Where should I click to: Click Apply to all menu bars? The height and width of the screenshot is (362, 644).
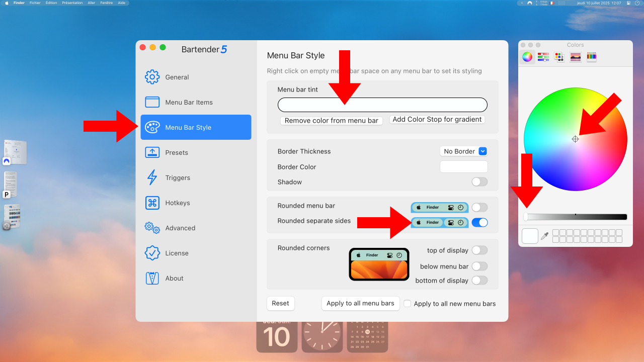pyautogui.click(x=361, y=303)
